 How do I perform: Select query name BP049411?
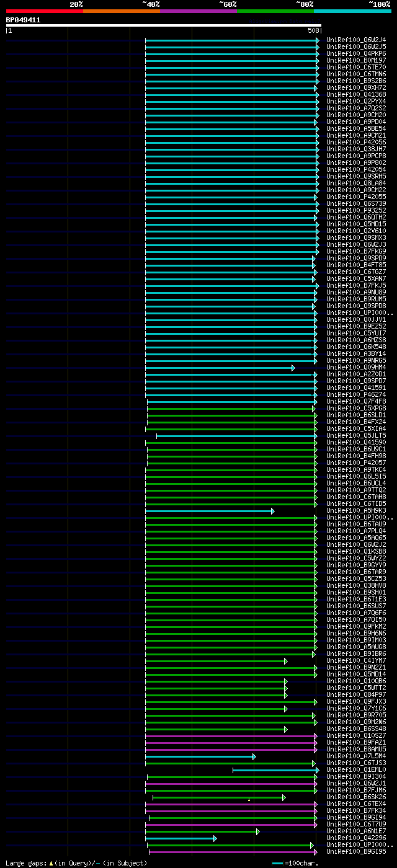click(x=24, y=20)
